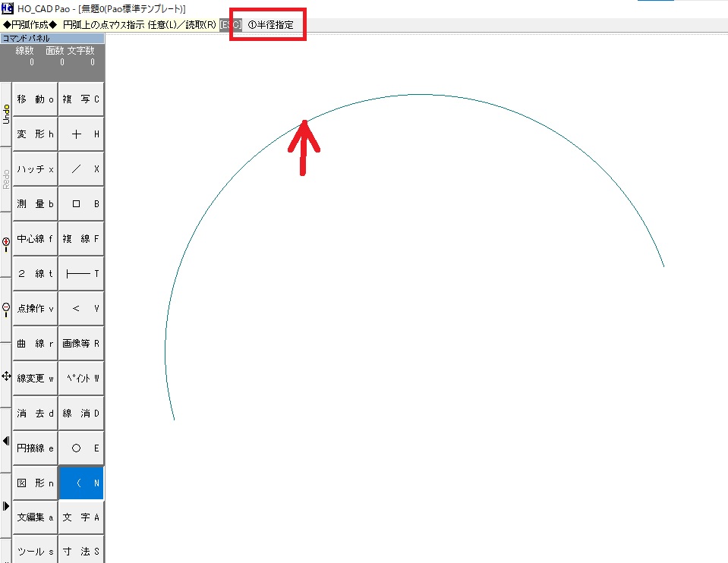Click the Undo button in the side strip
The image size is (728, 563).
pos(6,113)
